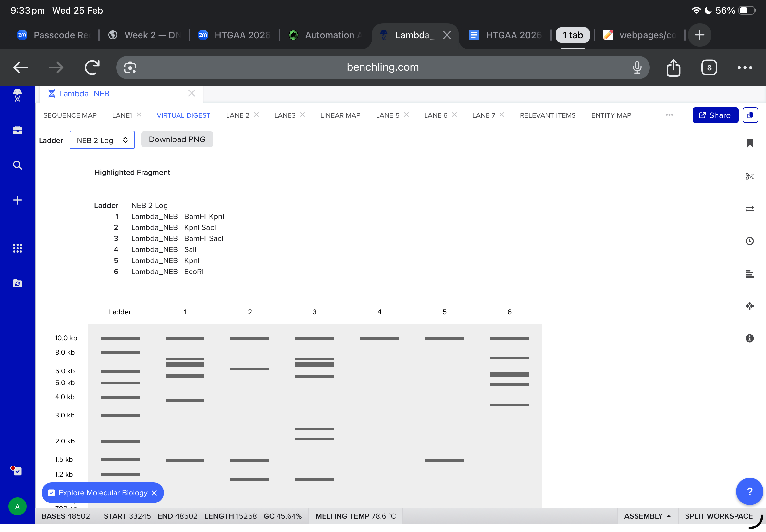766x532 pixels.
Task: Open the green user avatar A
Action: pos(17,506)
